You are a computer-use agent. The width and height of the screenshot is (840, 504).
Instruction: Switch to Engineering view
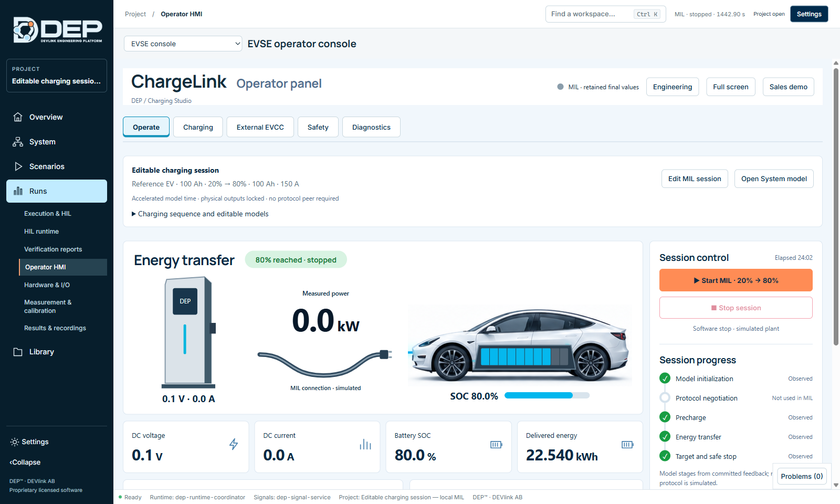673,87
